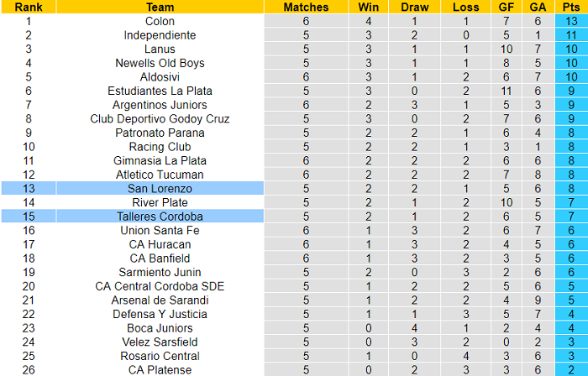Click Racing Club team name
The height and width of the screenshot is (376, 588).
point(160,147)
